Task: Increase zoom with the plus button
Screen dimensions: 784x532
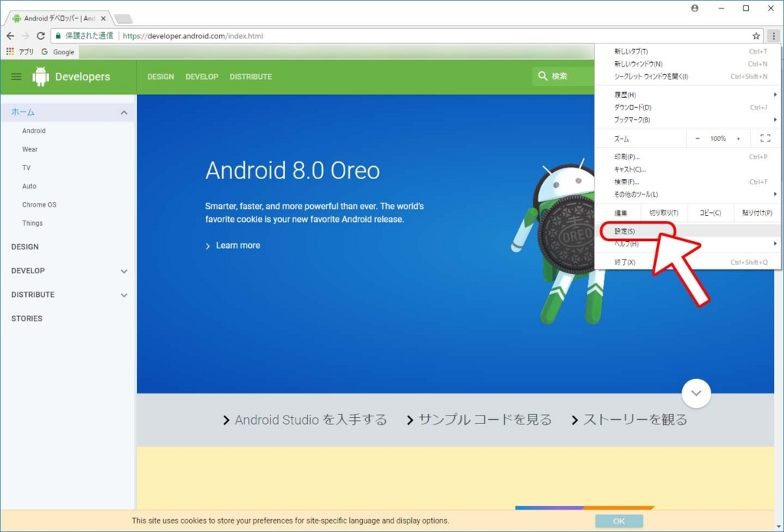Action: (739, 139)
